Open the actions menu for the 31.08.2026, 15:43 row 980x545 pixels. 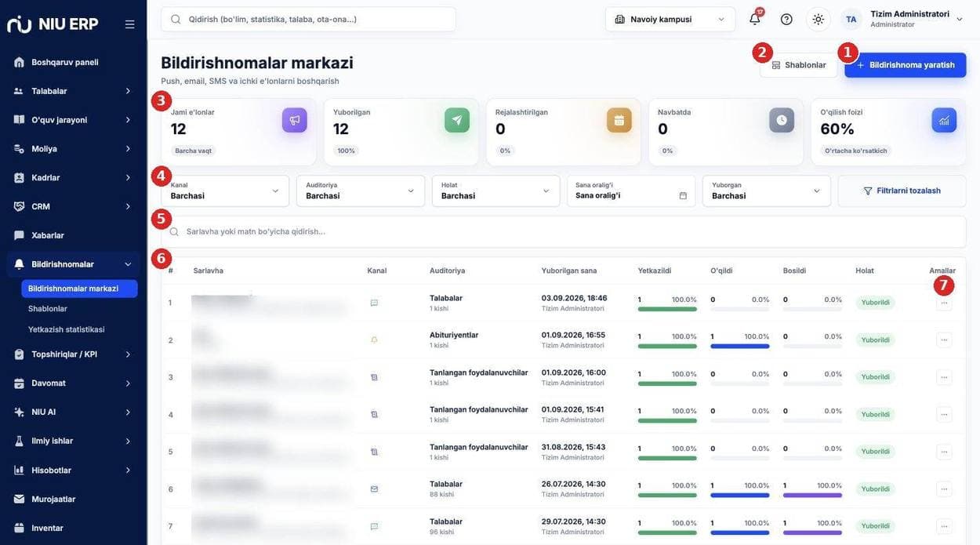click(x=944, y=452)
